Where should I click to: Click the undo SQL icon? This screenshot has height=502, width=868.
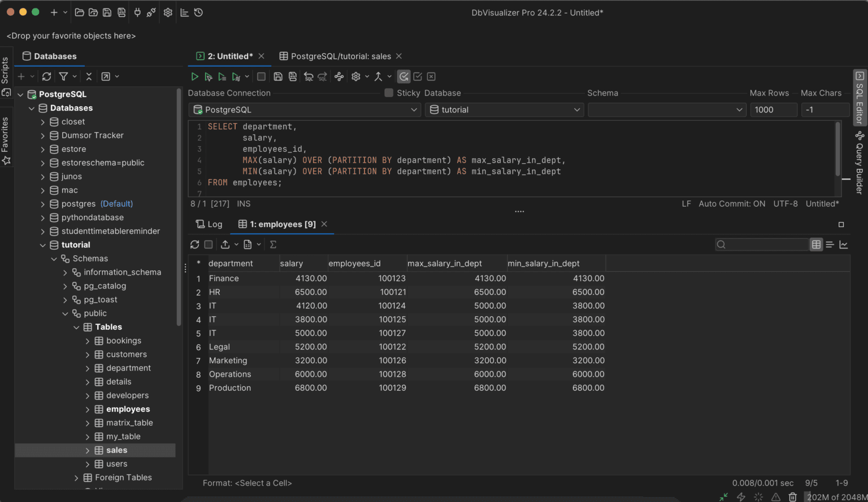point(308,76)
